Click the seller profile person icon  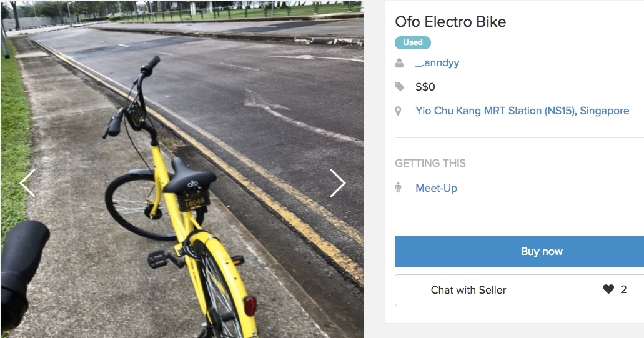(x=399, y=63)
